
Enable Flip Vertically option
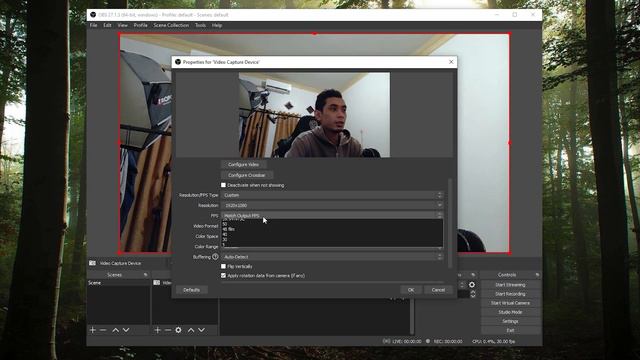(223, 266)
